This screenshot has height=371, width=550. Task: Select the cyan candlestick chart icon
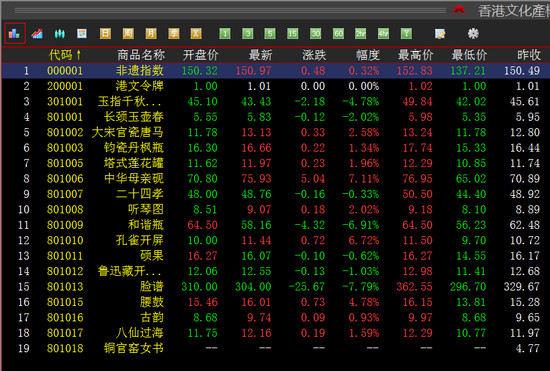click(60, 33)
